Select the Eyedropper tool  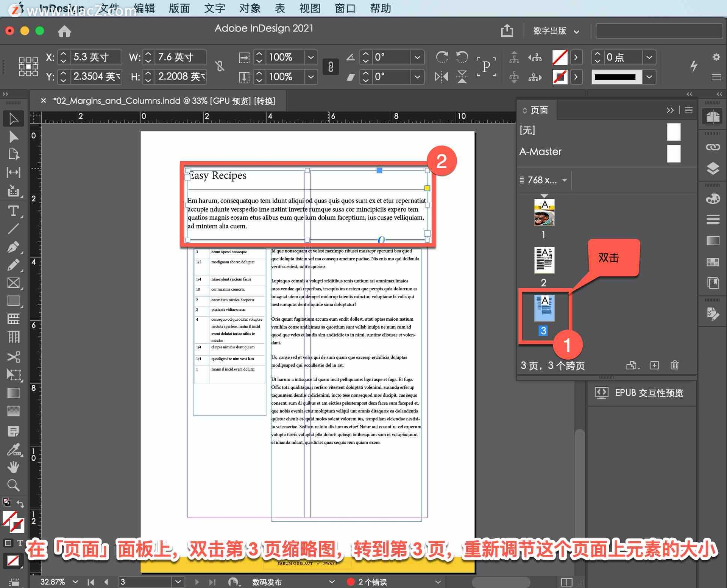tap(13, 449)
